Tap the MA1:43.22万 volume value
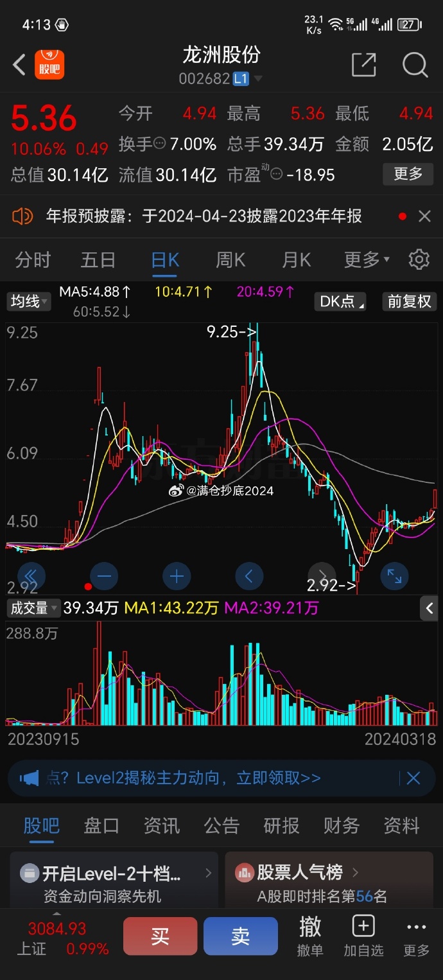Image resolution: width=443 pixels, height=980 pixels. coord(171,608)
